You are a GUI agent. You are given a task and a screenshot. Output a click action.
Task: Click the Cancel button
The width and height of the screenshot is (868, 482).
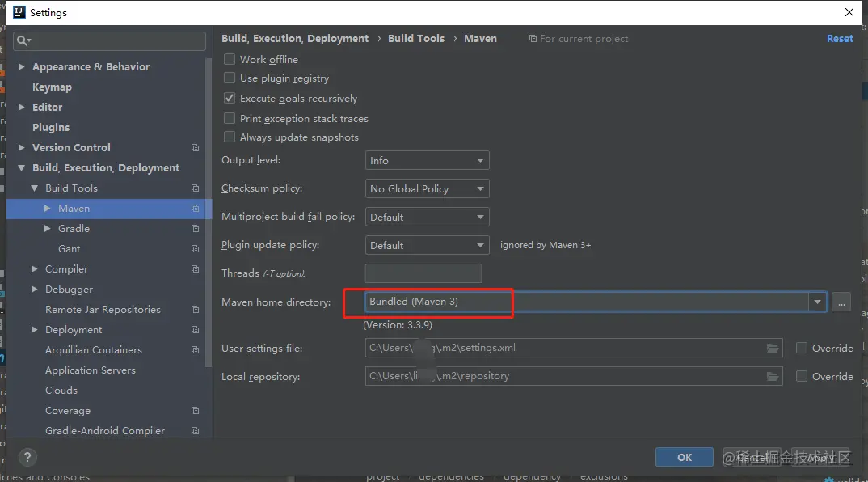pyautogui.click(x=752, y=457)
